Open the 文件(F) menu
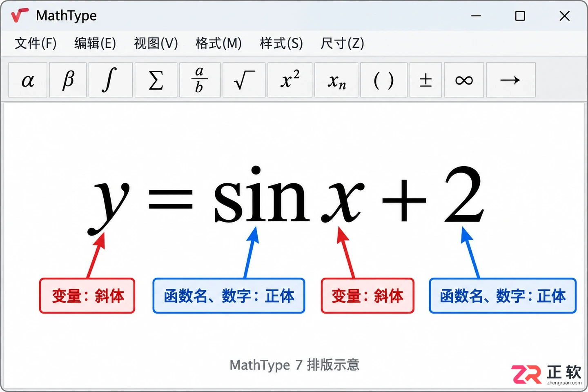The image size is (588, 392). (x=36, y=43)
